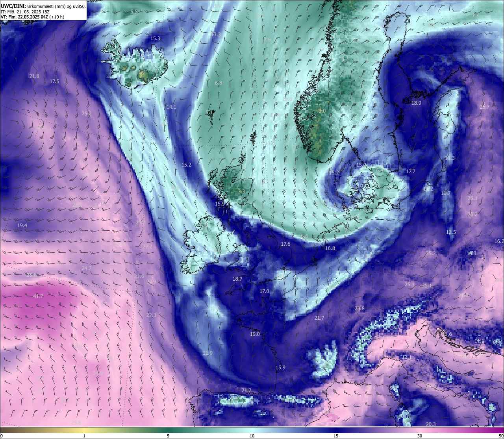Click the 21.8 value label
Screen dimensions: 504x439
coord(34,76)
